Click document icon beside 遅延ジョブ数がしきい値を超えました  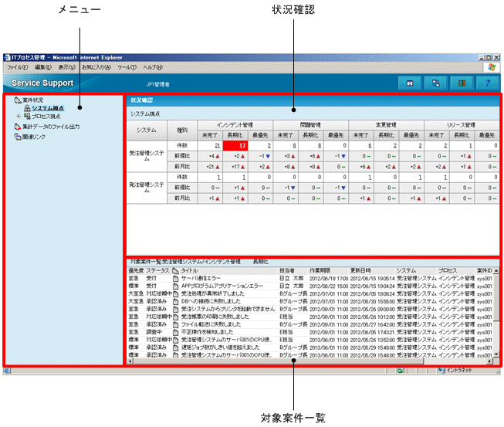point(175,347)
